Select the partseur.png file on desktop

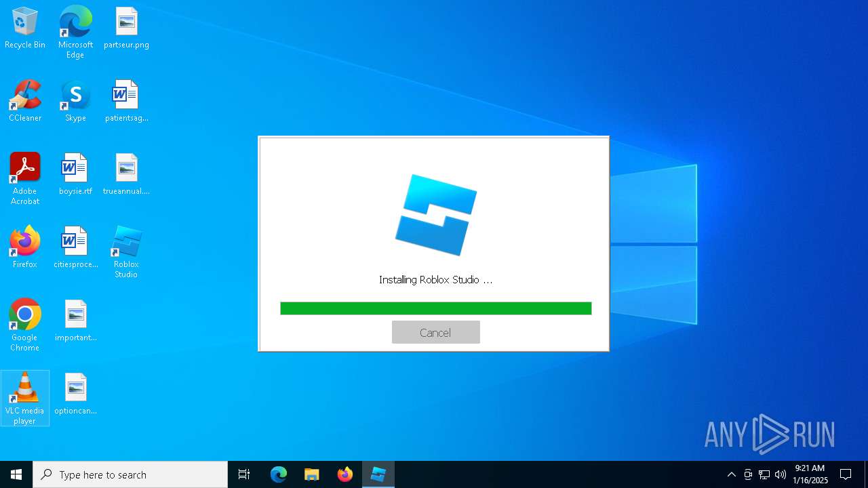point(126,28)
